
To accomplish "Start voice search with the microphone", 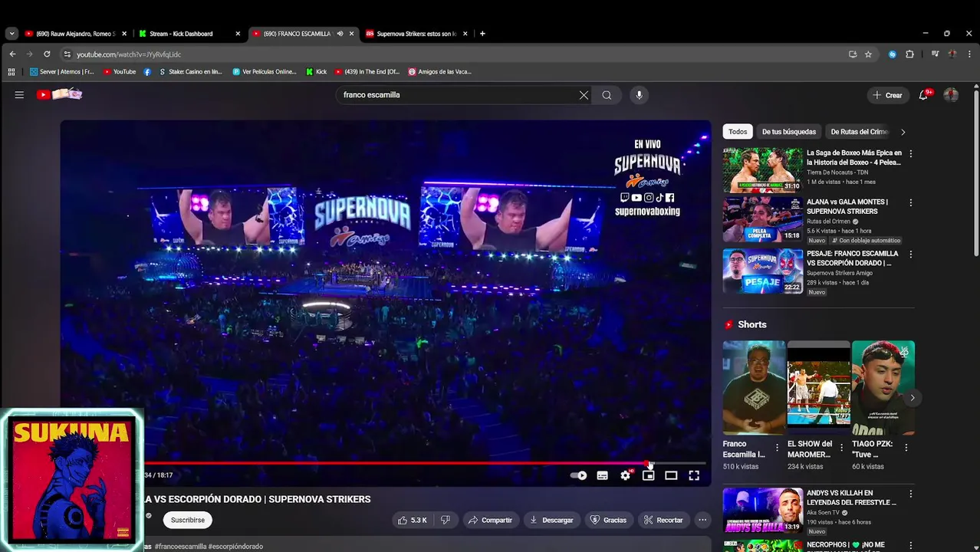I will point(640,95).
